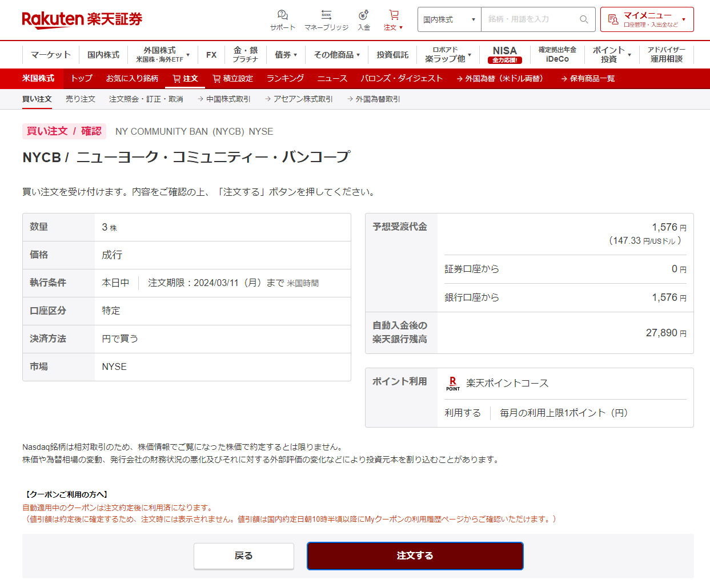Open the 注文 cart icon in header
This screenshot has height=588, width=710.
click(x=394, y=15)
